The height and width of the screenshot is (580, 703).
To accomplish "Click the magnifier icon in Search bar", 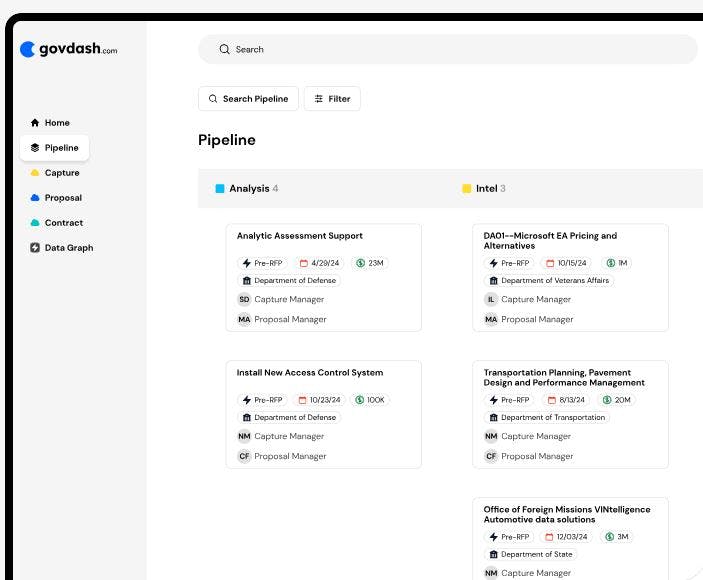I will pos(224,49).
